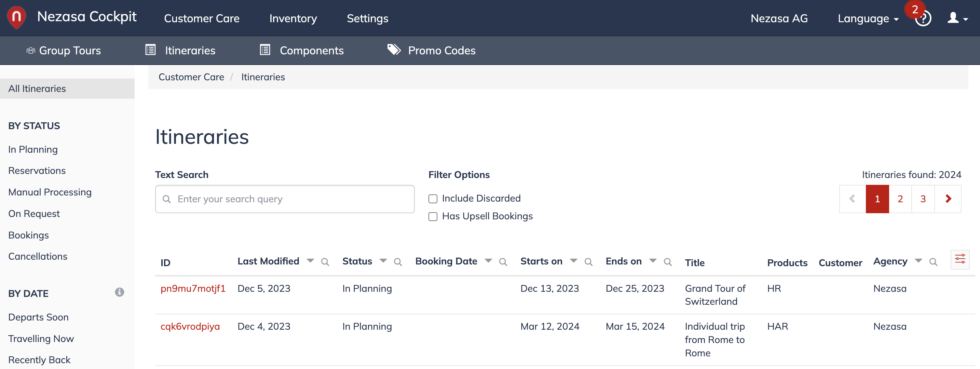980x369 pixels.
Task: Click the Last Modified search magnifier
Action: pyautogui.click(x=325, y=262)
